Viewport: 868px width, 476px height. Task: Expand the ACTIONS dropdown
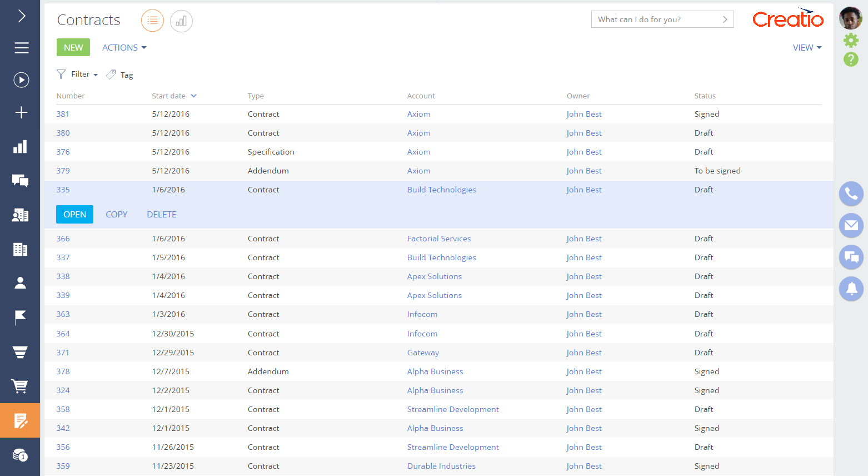tap(123, 47)
